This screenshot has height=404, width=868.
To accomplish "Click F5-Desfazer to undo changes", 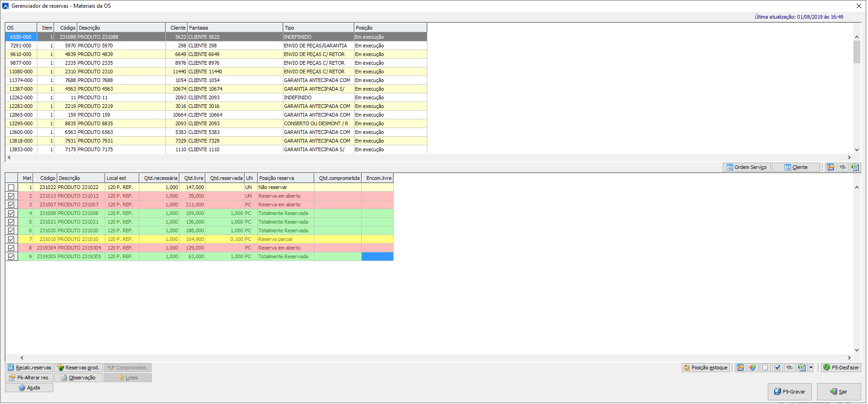I will click(x=841, y=368).
